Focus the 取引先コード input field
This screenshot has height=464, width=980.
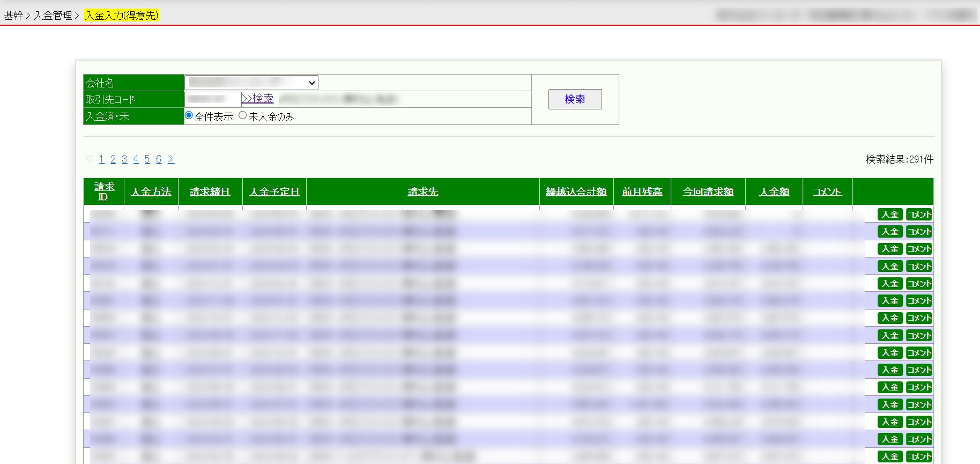click(213, 99)
